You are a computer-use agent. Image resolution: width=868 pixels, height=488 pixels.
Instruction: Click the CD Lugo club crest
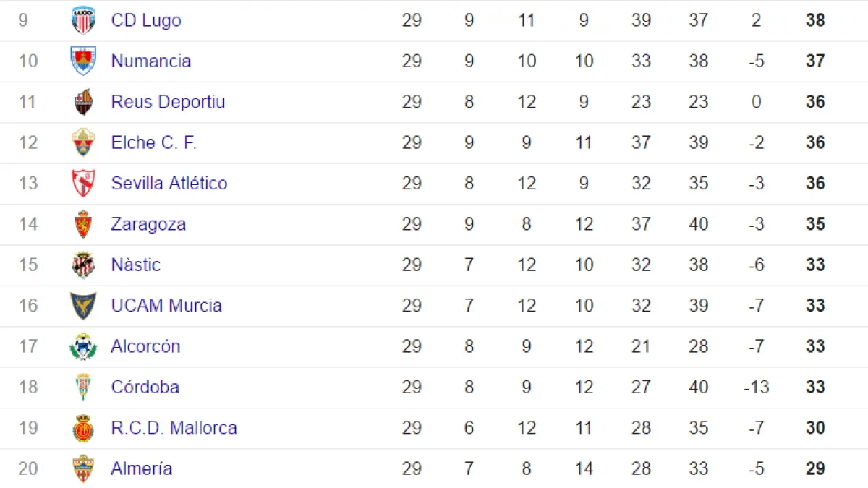83,20
